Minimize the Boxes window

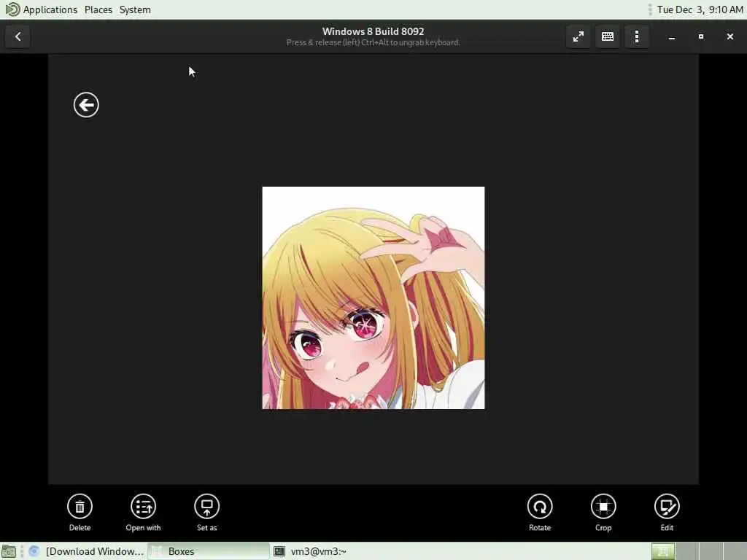coord(672,36)
